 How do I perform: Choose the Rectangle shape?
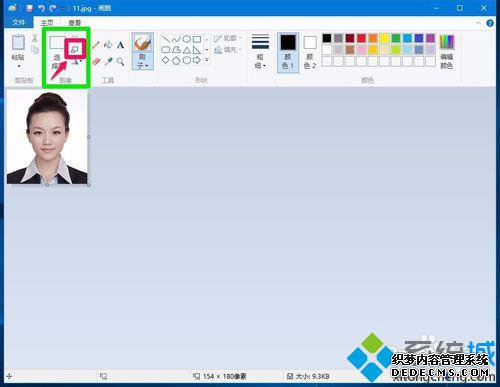click(197, 39)
